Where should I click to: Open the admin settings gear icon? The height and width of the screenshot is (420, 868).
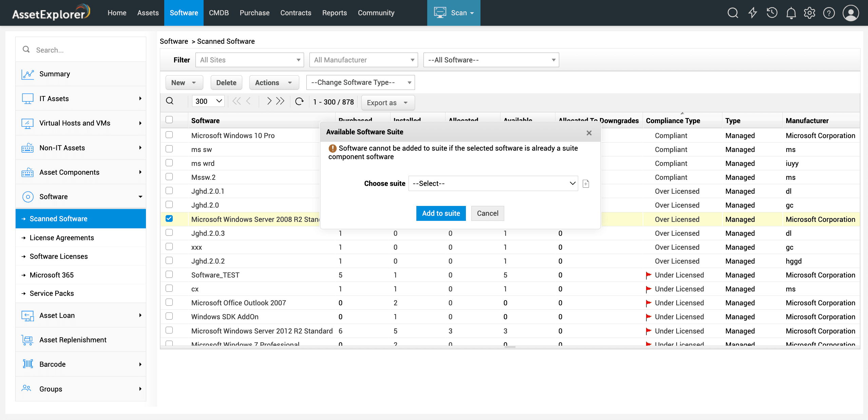810,13
